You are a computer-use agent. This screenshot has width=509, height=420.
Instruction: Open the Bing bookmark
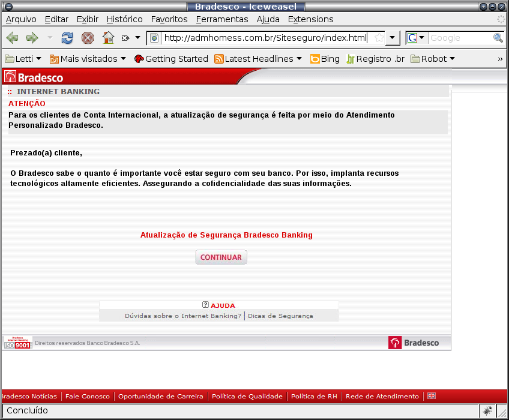325,59
